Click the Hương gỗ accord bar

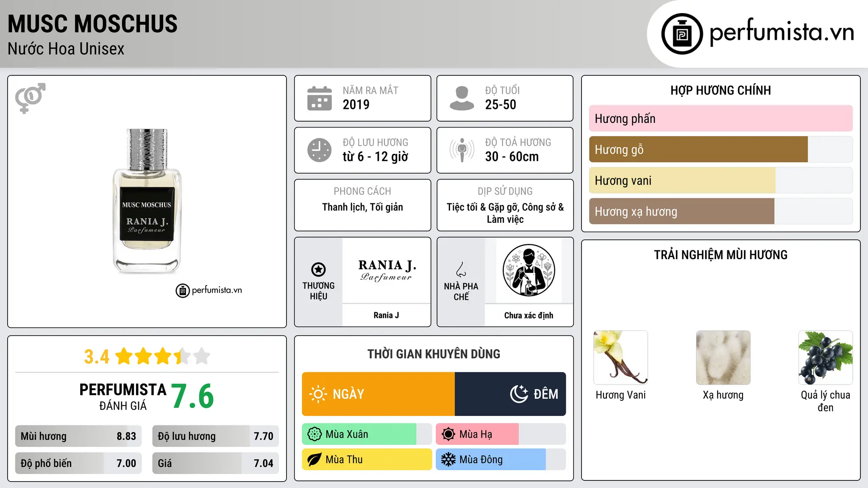721,150
